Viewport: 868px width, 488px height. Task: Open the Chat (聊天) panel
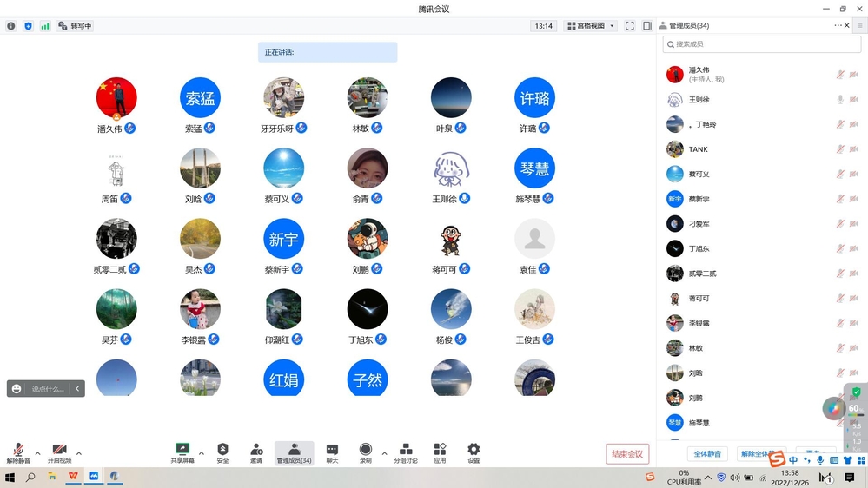(x=332, y=452)
